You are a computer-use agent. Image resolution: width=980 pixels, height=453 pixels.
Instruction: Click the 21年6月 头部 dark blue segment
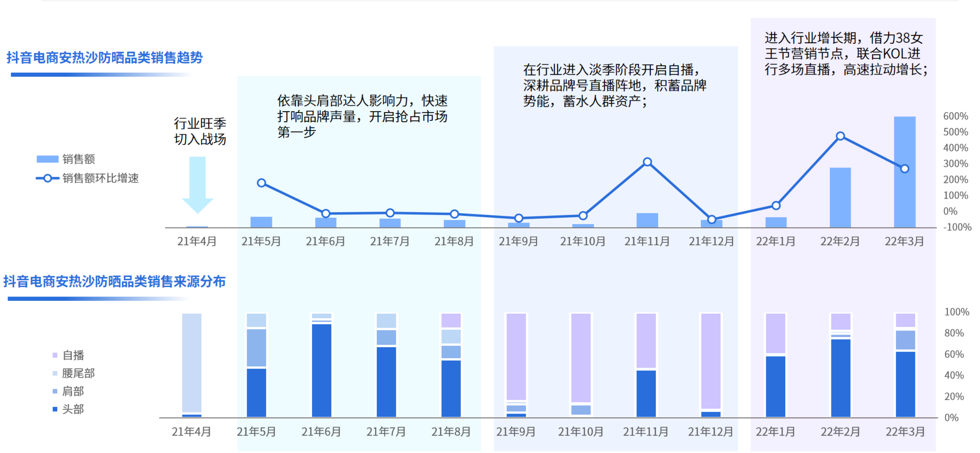point(321,370)
